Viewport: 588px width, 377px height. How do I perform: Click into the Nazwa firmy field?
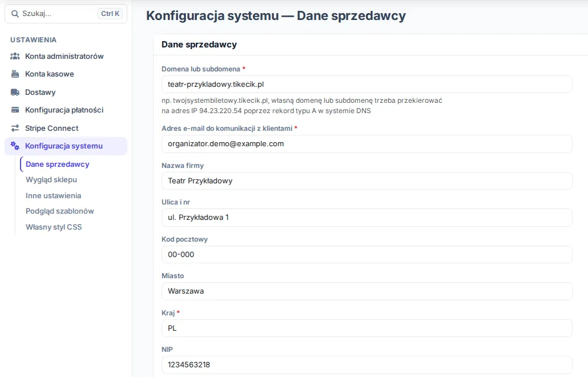[367, 181]
